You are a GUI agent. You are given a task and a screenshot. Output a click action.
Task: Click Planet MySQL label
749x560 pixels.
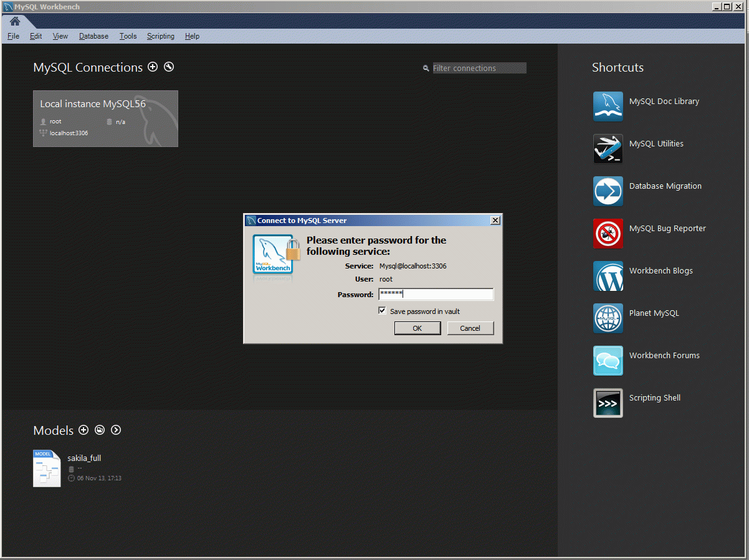tap(654, 313)
